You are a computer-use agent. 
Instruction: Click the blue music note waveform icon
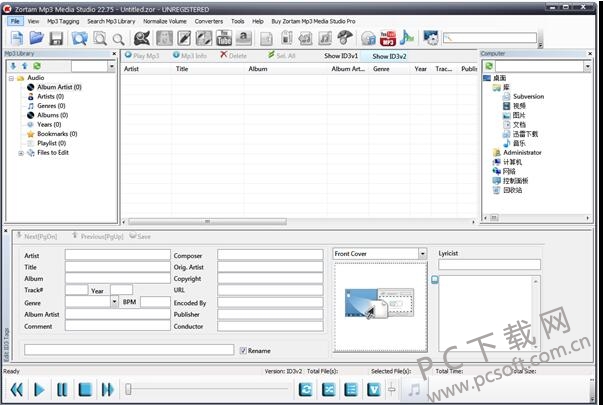(407, 38)
